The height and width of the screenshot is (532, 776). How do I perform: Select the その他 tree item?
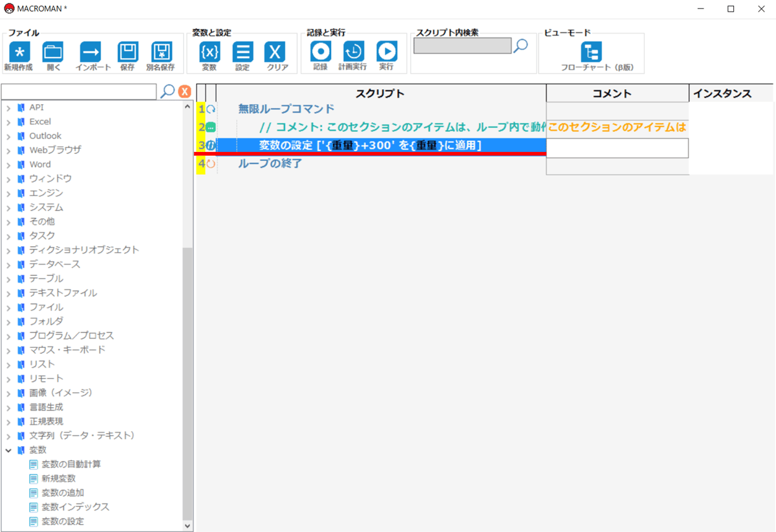pyautogui.click(x=42, y=221)
